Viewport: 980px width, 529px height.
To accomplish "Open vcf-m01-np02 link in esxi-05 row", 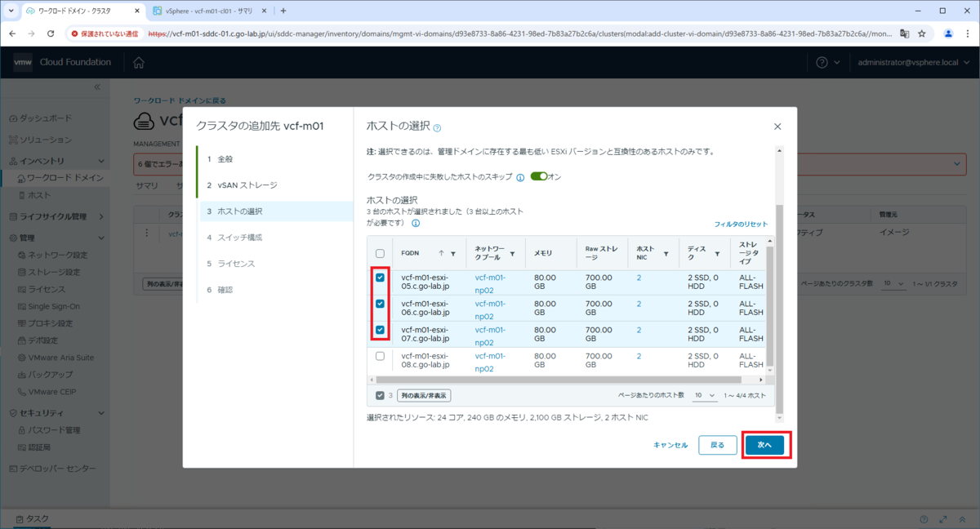I will [490, 283].
